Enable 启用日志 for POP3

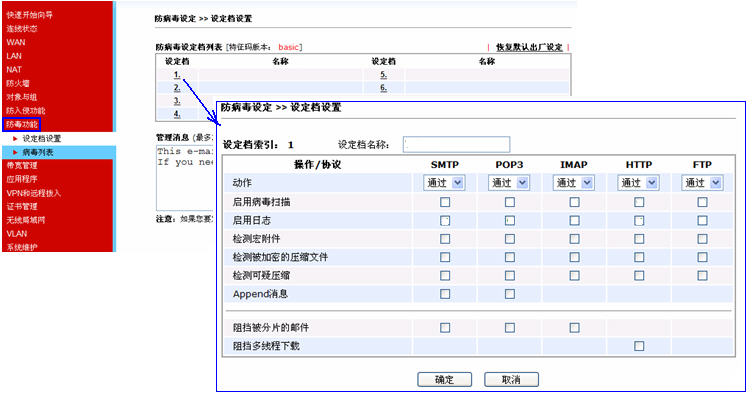click(x=510, y=221)
